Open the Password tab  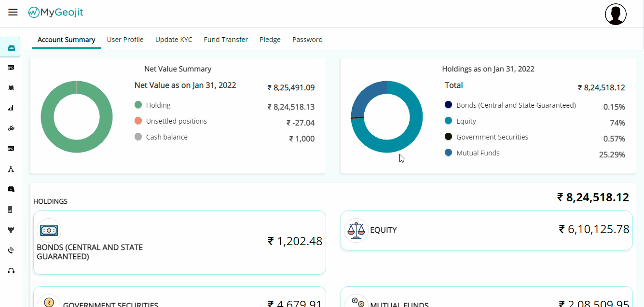pyautogui.click(x=307, y=40)
